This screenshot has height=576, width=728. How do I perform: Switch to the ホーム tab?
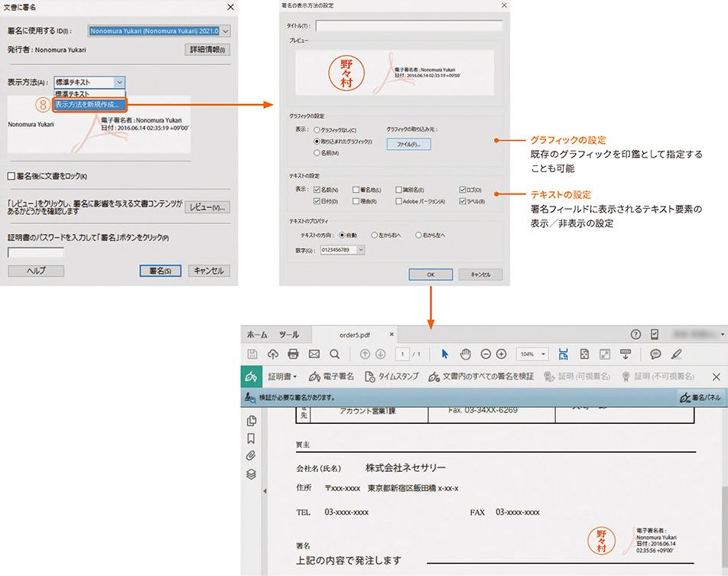pos(257,334)
